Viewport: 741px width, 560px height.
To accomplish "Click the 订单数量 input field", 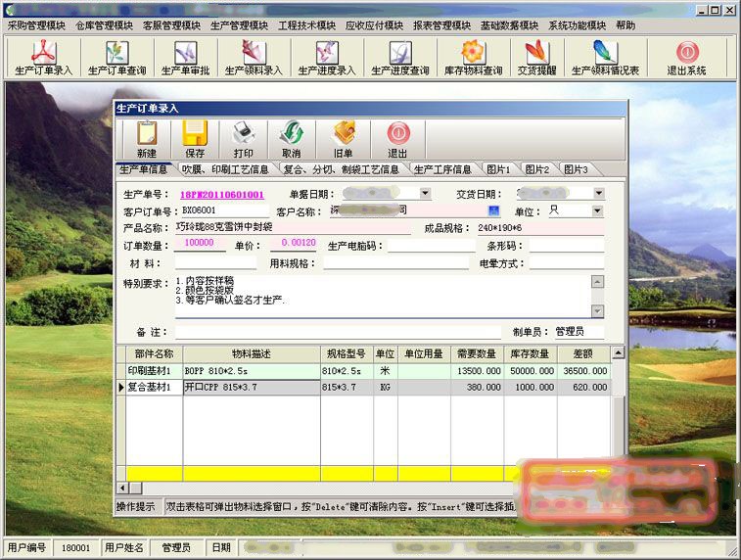I will (200, 244).
